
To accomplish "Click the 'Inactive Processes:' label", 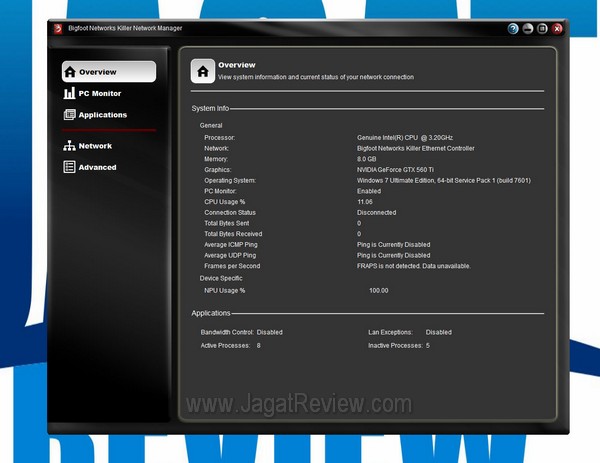I will click(395, 346).
